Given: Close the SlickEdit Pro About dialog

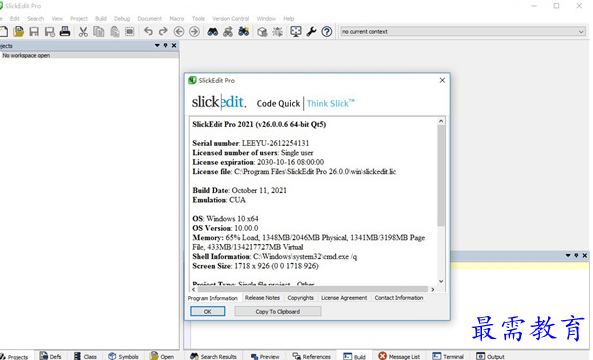Looking at the screenshot, I should coord(442,80).
